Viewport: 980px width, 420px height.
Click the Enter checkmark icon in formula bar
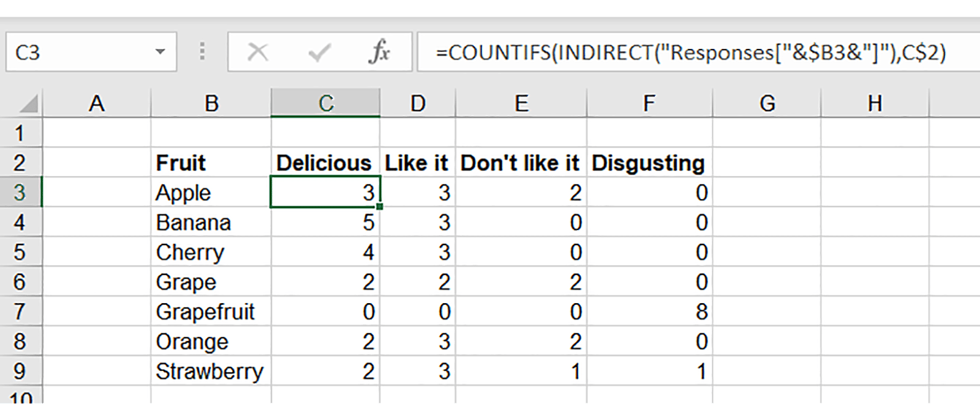(x=319, y=53)
